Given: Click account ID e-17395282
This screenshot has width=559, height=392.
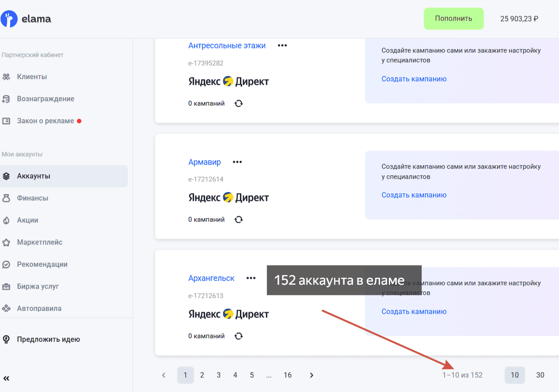Looking at the screenshot, I should 206,63.
